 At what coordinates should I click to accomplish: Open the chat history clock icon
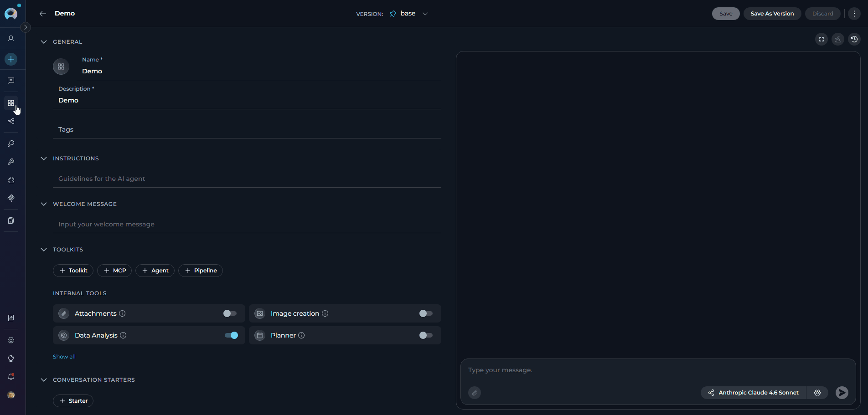[854, 39]
